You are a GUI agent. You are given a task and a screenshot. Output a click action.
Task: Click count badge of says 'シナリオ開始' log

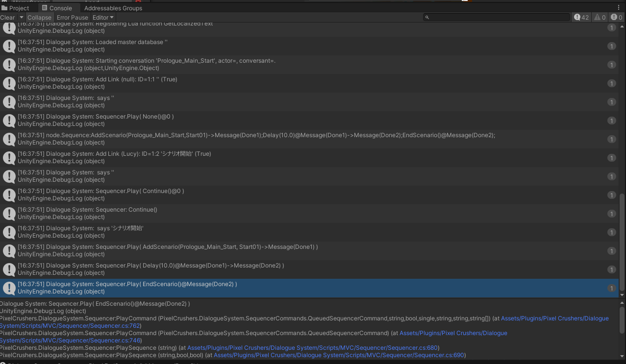pyautogui.click(x=611, y=233)
